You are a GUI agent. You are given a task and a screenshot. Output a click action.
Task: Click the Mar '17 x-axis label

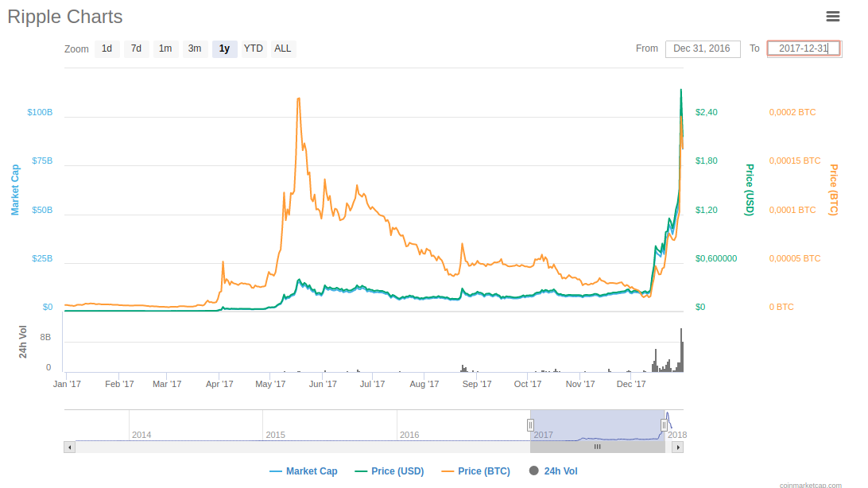click(167, 384)
